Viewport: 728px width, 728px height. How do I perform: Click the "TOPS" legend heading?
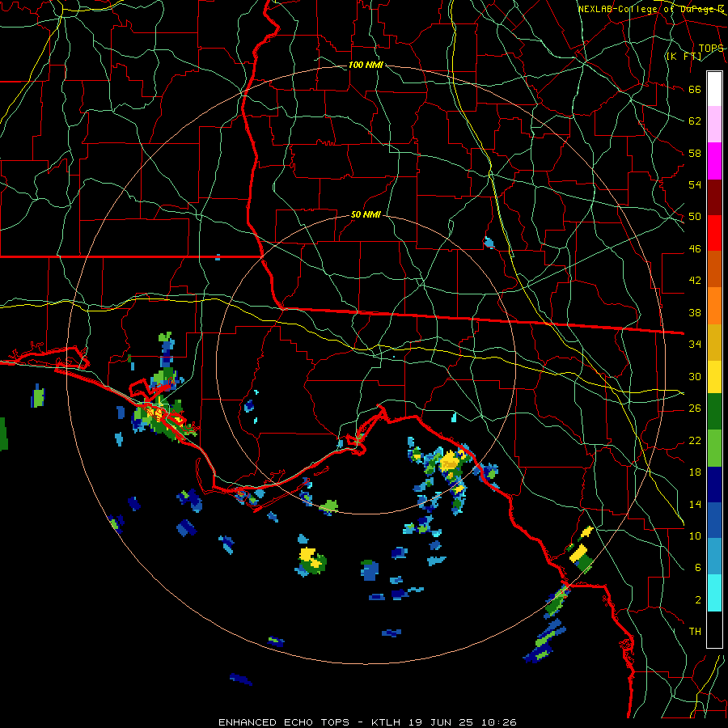pyautogui.click(x=711, y=49)
